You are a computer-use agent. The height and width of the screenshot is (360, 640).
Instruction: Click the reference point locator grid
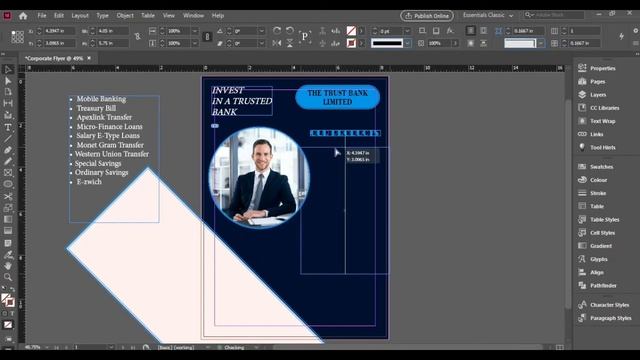(x=17, y=37)
